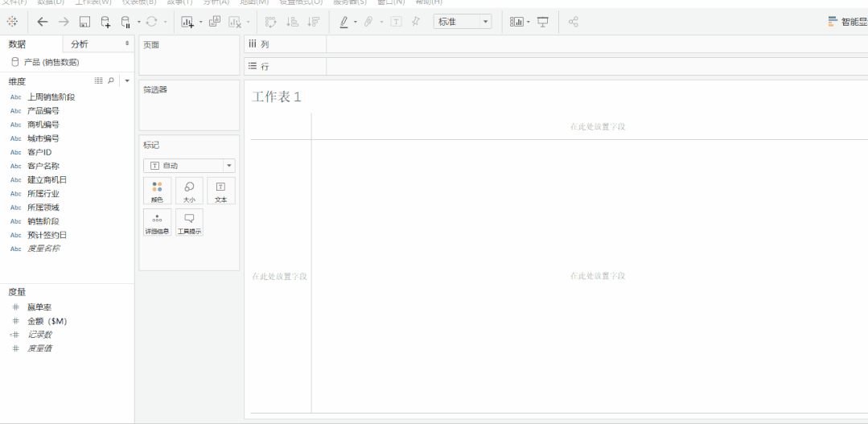
Task: Duplicate the current sheet icon
Action: point(215,23)
